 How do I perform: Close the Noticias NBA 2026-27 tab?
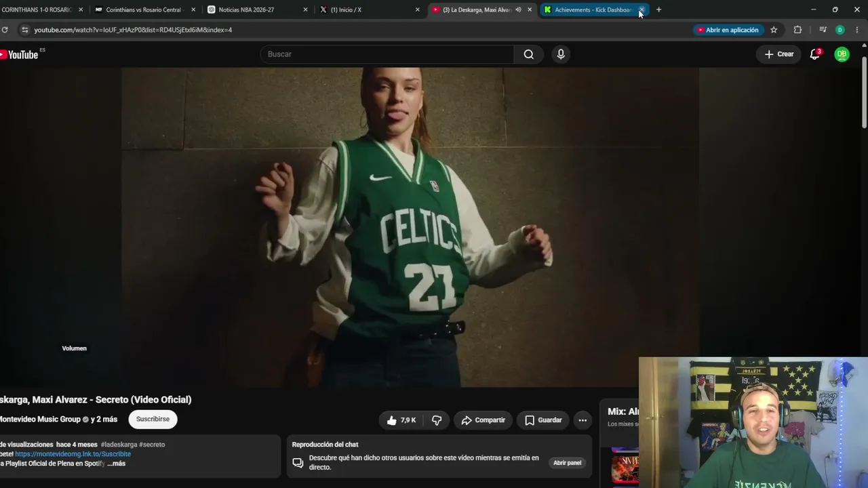tap(305, 9)
